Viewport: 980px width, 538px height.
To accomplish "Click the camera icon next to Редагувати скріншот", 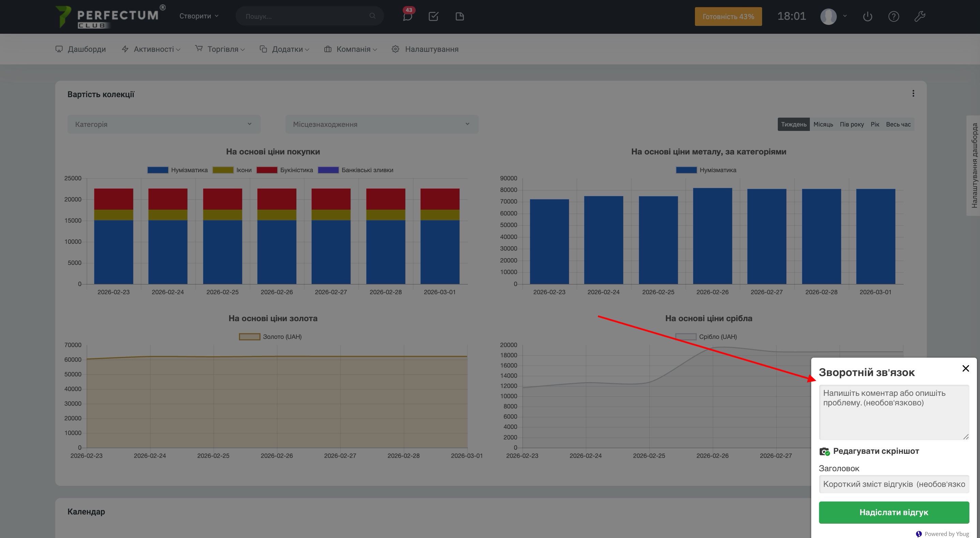I will 824,451.
